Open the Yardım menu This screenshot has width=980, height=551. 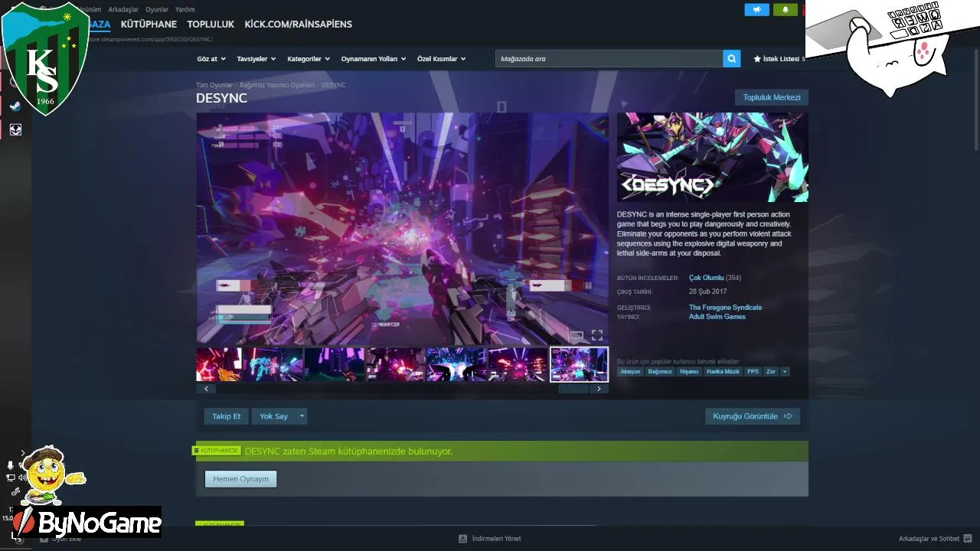[x=185, y=10]
